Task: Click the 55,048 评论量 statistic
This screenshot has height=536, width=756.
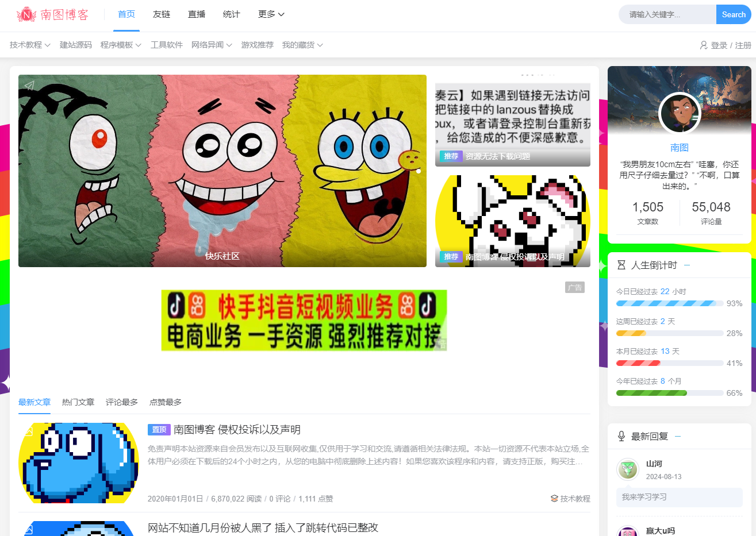Action: pos(711,213)
